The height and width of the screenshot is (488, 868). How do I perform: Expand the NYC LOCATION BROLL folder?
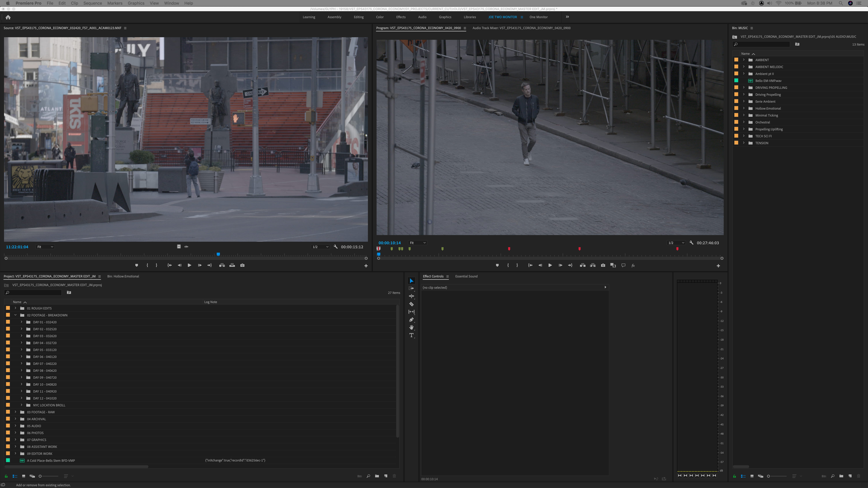21,405
